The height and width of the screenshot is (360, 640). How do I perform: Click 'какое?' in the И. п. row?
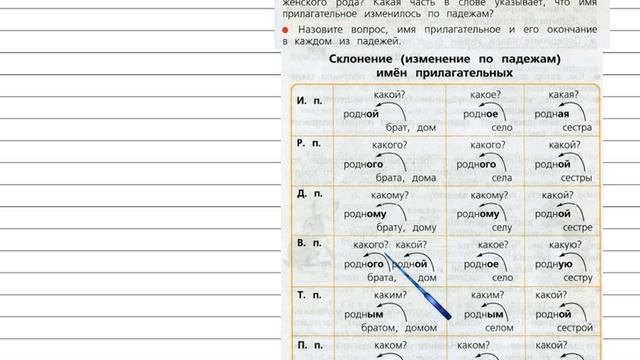[x=485, y=95]
